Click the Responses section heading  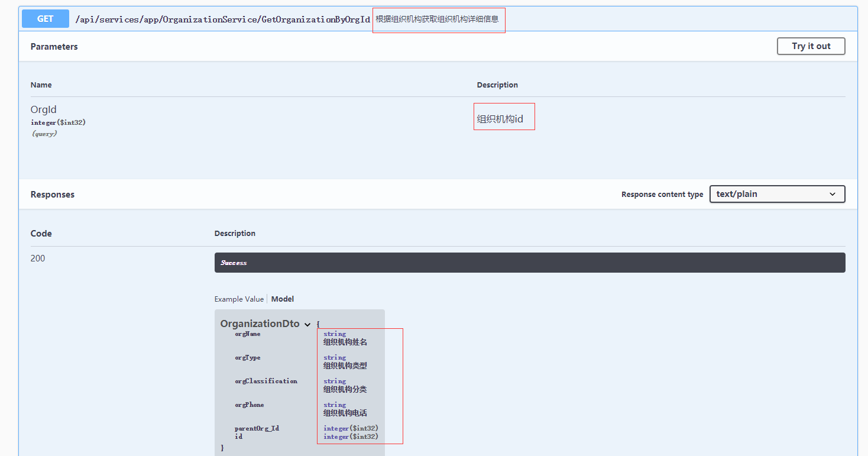click(52, 194)
